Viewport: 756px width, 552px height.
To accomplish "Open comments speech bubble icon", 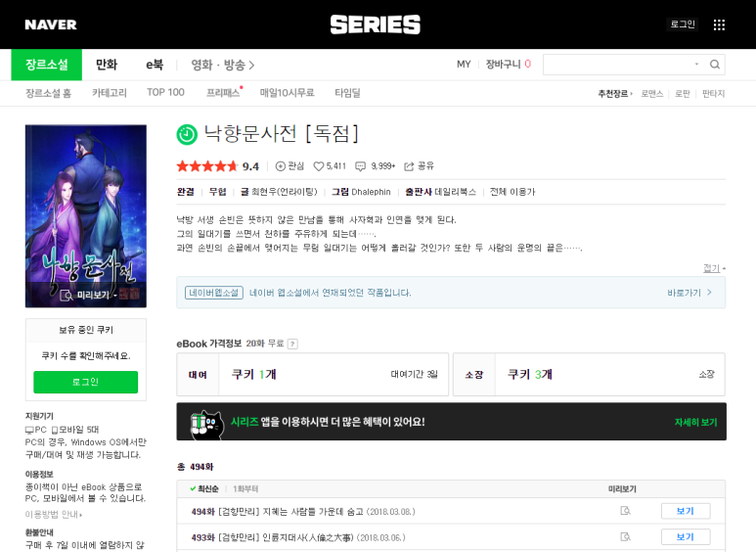I will pyautogui.click(x=360, y=166).
